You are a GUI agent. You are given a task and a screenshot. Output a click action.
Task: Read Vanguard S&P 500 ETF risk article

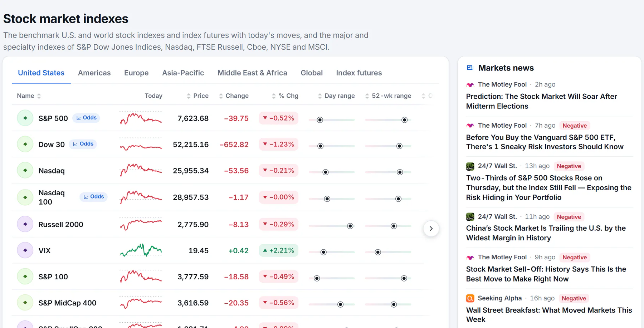[x=545, y=142]
